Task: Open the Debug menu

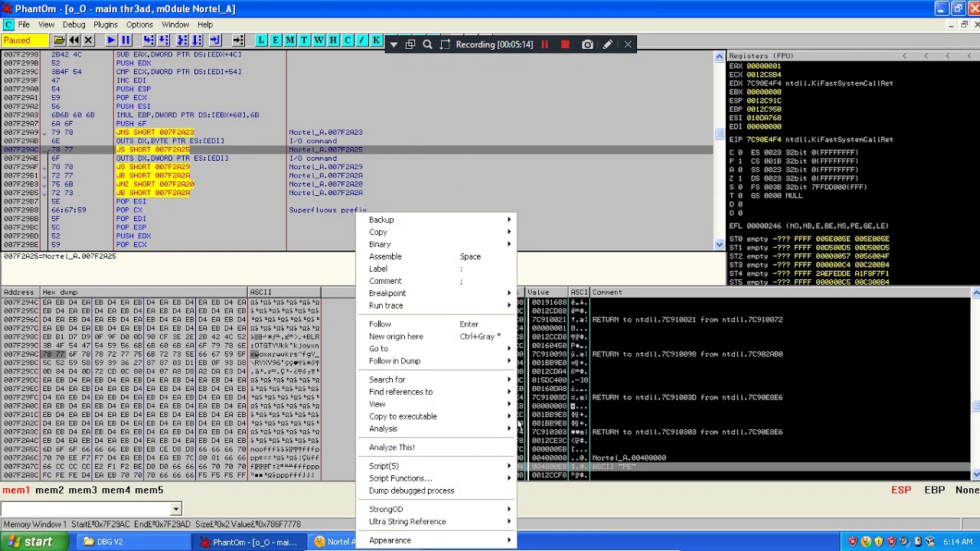Action: (73, 24)
